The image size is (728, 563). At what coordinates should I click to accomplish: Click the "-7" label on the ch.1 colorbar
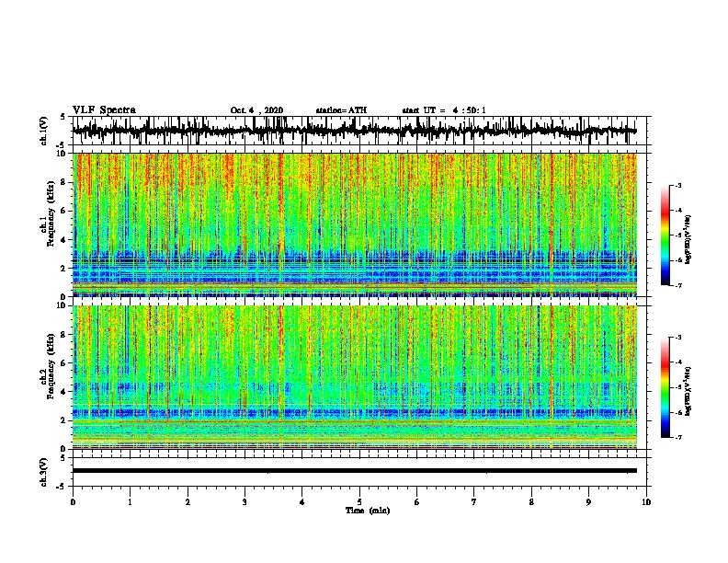coord(677,285)
